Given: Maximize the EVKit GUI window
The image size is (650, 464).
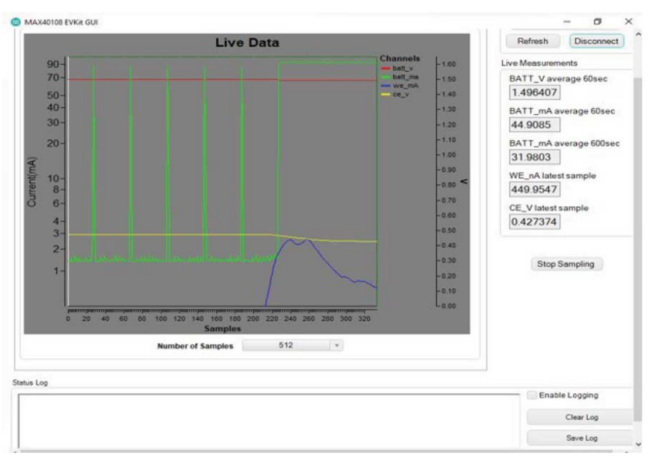Looking at the screenshot, I should (x=597, y=21).
